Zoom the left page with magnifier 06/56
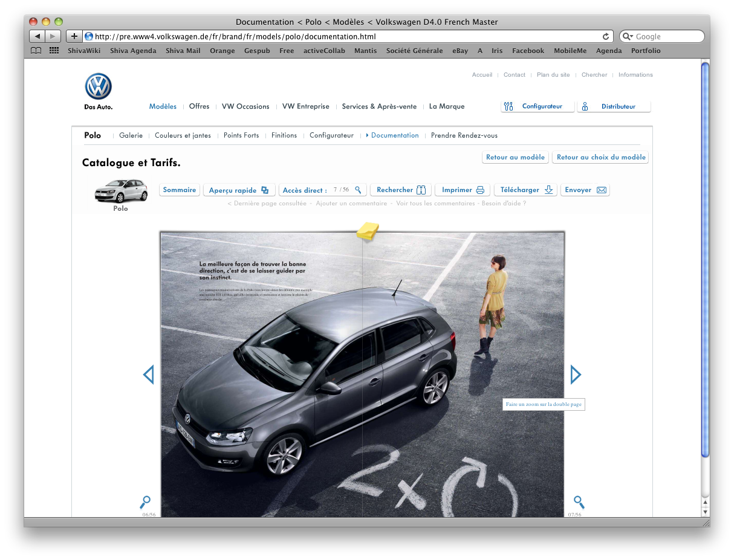This screenshot has height=560, width=734. coord(145,502)
